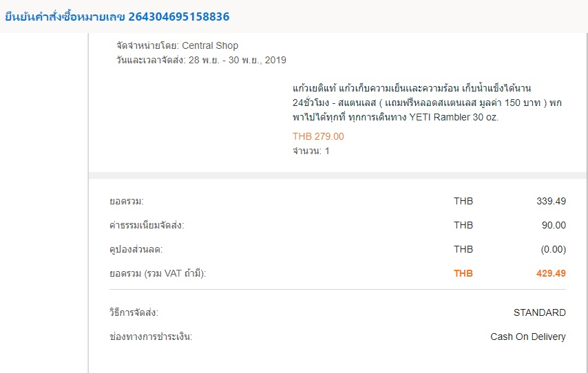
Task: Click the orange THB currency label beside total
Action: point(463,273)
